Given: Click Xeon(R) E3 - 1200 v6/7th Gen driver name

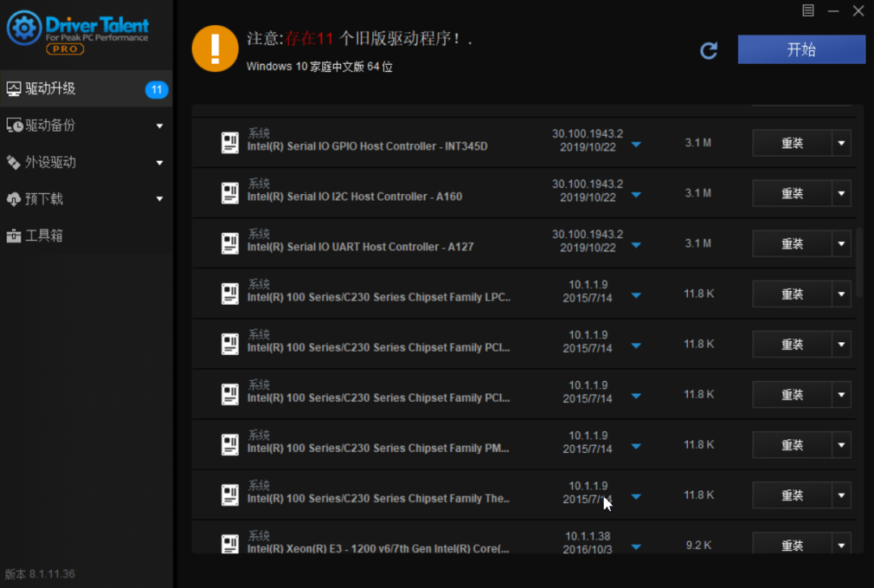Looking at the screenshot, I should pos(378,548).
